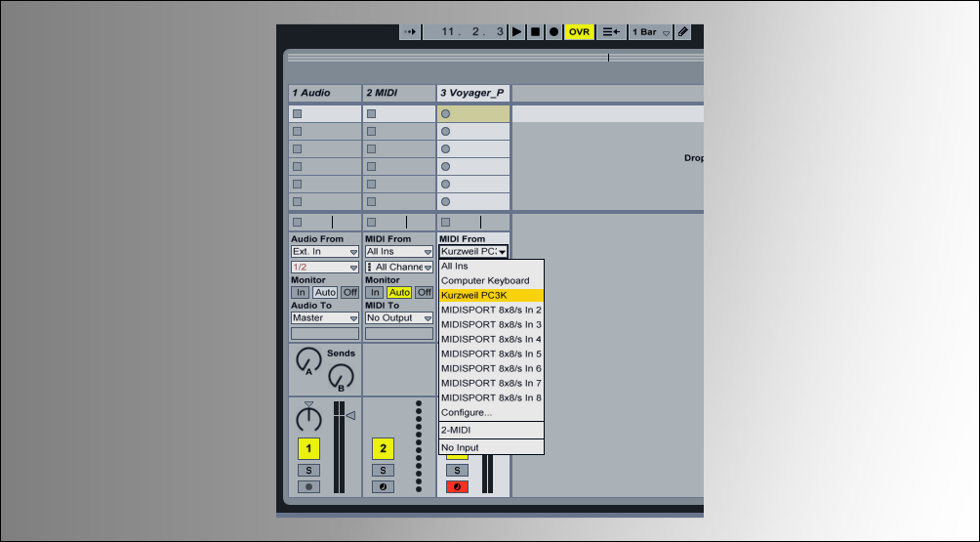Launch first clip slot on Voyager_P track
Viewport: 980px width, 542px height.
tap(446, 114)
